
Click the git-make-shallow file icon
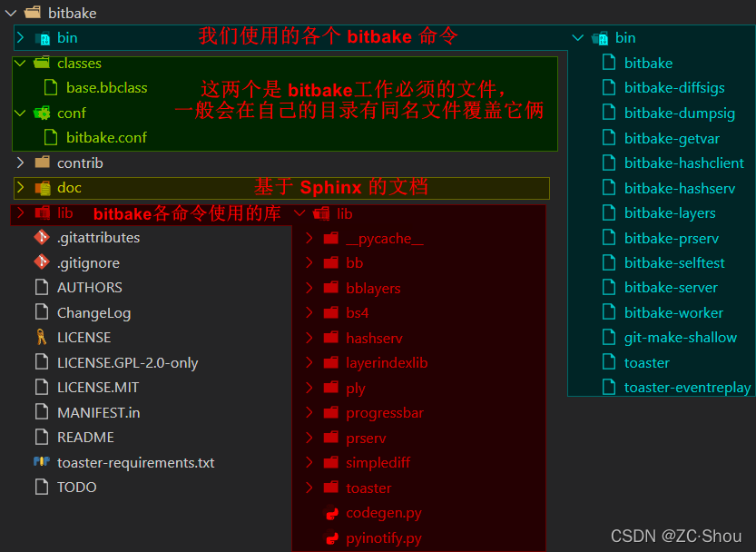pos(609,337)
